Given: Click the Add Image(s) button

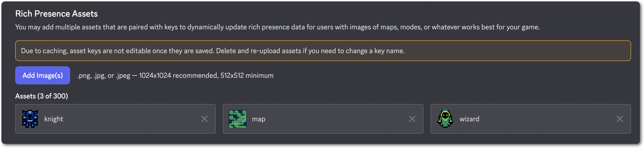Looking at the screenshot, I should [x=42, y=75].
